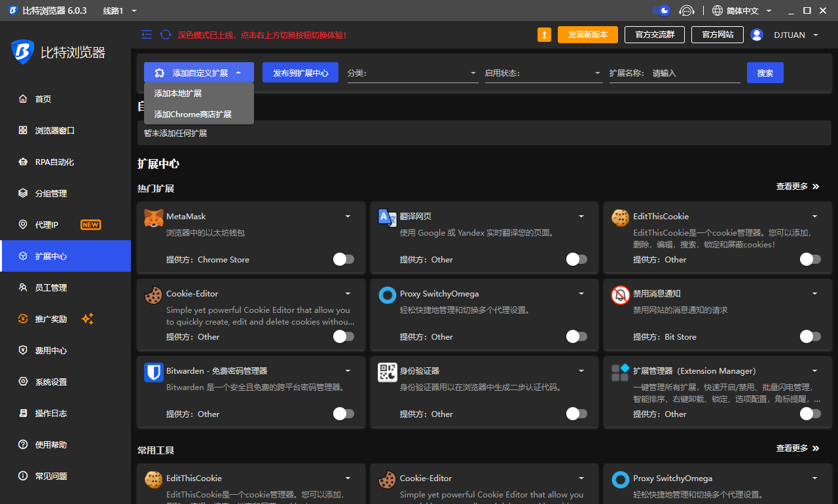The image size is (838, 504).
Task: Click the refresh icon in the top bar
Action: [x=166, y=35]
